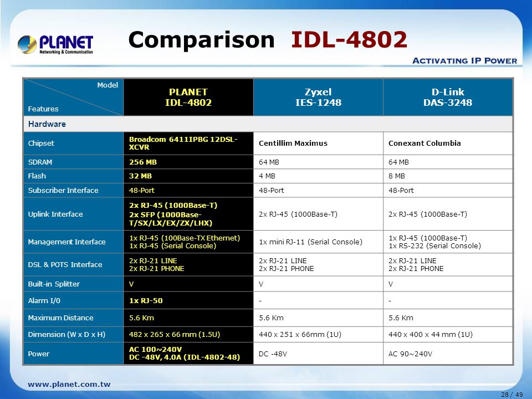
Task: Click the 'Alarm I/0' row label
Action: (44, 300)
